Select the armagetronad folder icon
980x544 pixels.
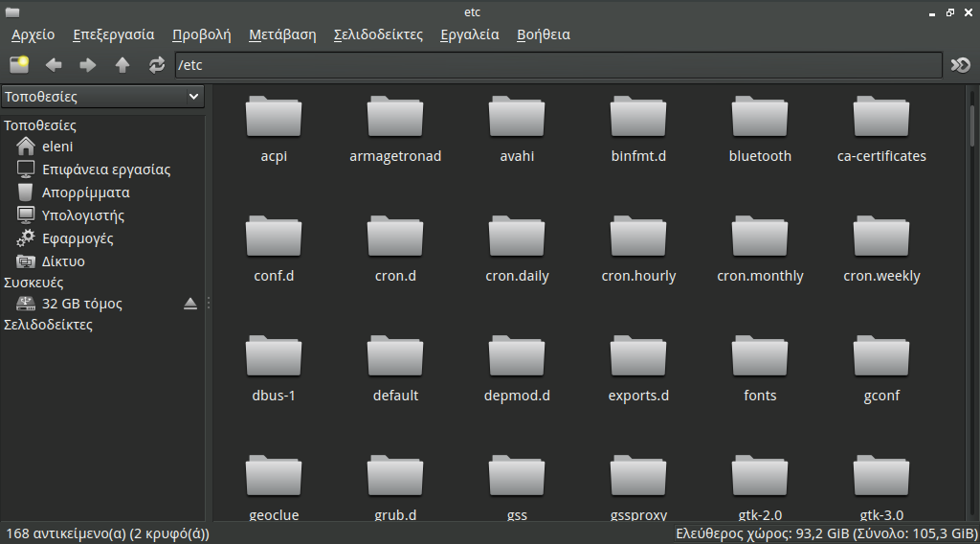pos(395,117)
